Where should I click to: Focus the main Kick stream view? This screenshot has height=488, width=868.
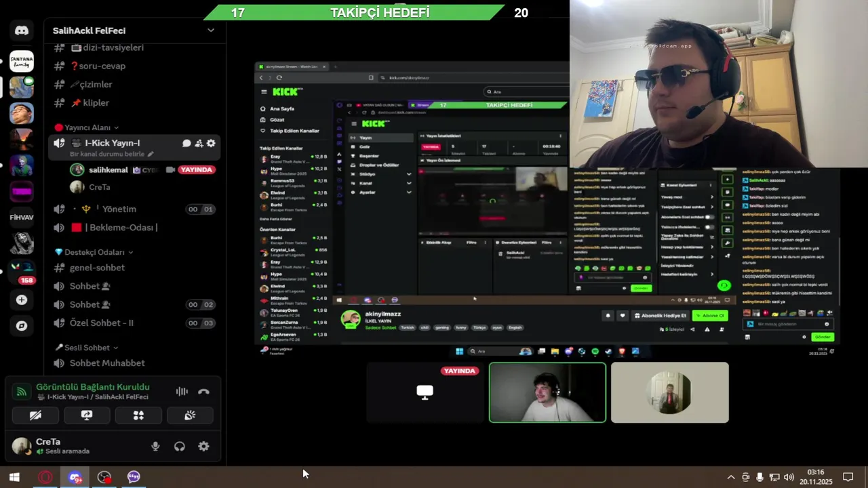[547, 209]
